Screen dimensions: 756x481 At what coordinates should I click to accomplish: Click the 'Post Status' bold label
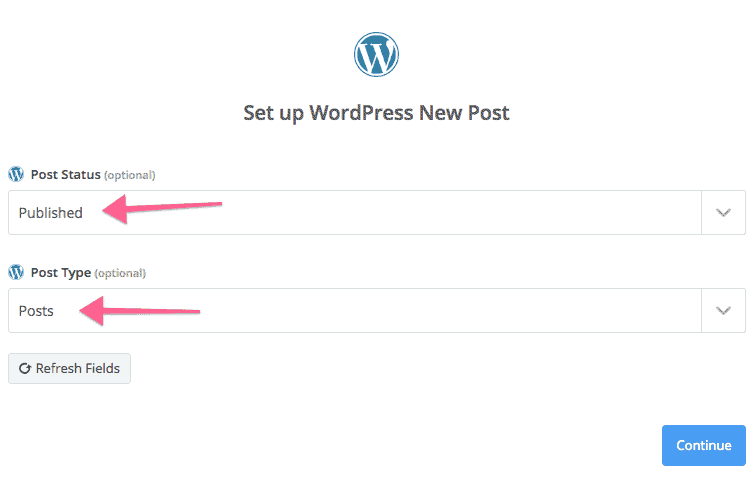click(x=66, y=174)
